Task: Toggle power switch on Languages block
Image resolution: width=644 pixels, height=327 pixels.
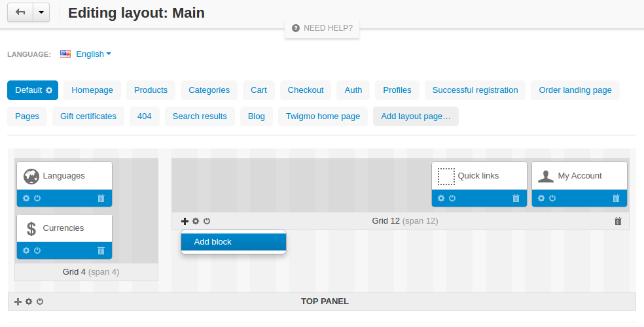Action: point(37,198)
